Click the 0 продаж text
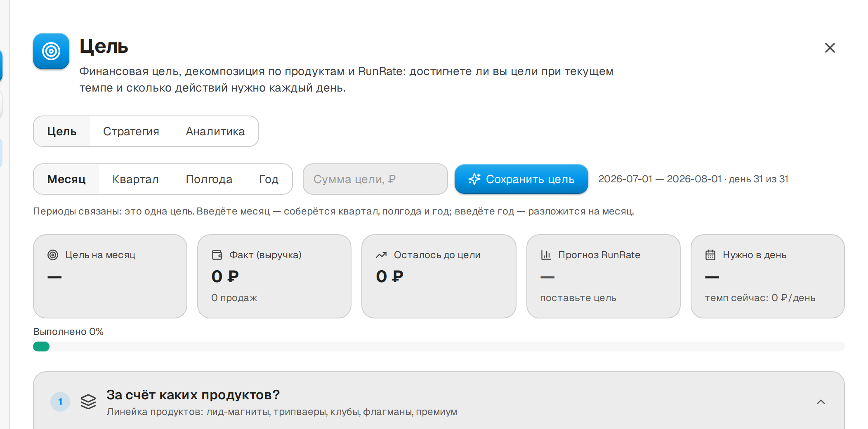The width and height of the screenshot is (868, 429). pos(234,298)
